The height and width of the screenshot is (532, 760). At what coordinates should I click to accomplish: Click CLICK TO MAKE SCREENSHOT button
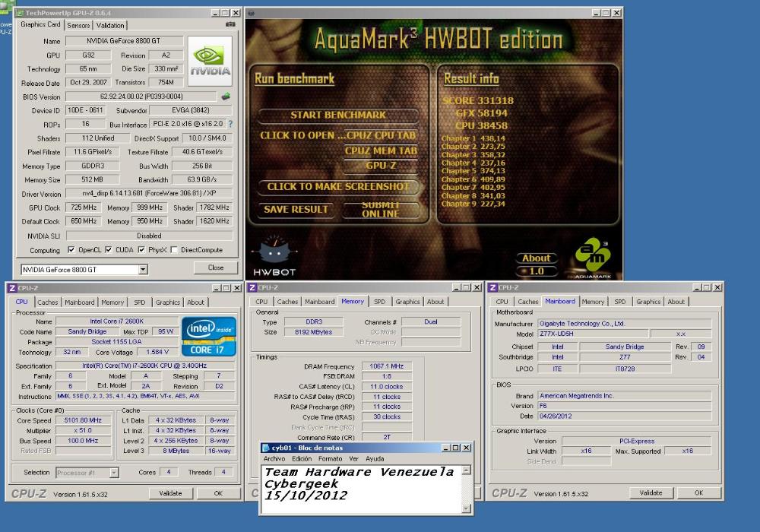[338, 187]
